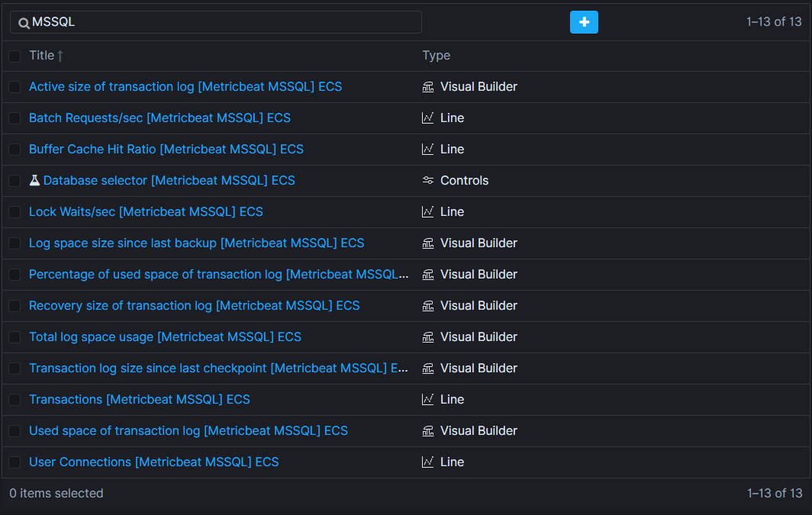Screen dimensions: 812x515
Task: Open Active size of transaction log visualization
Action: click(185, 86)
